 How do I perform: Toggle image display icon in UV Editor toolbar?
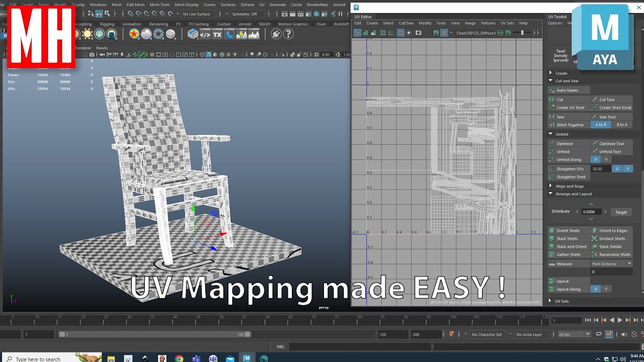coord(437,33)
